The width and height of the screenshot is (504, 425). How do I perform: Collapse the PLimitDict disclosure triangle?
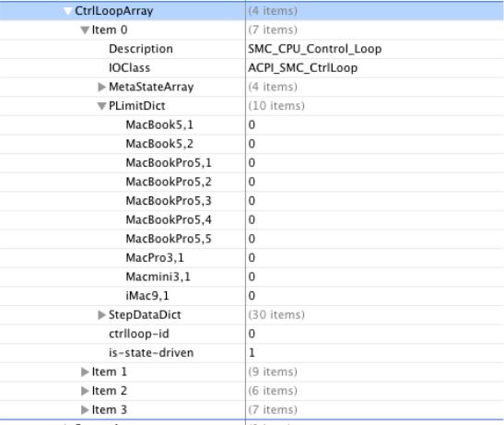pyautogui.click(x=101, y=106)
